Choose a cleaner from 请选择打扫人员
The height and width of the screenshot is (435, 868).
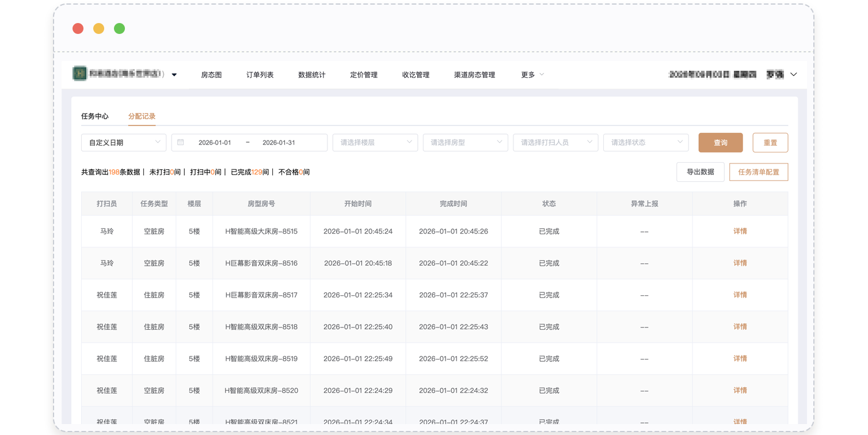click(x=555, y=143)
